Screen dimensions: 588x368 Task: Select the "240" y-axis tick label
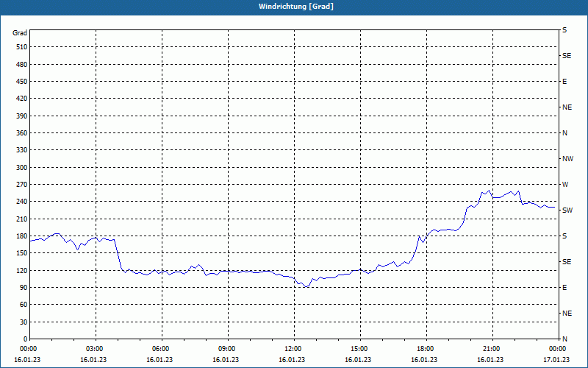tap(22, 202)
